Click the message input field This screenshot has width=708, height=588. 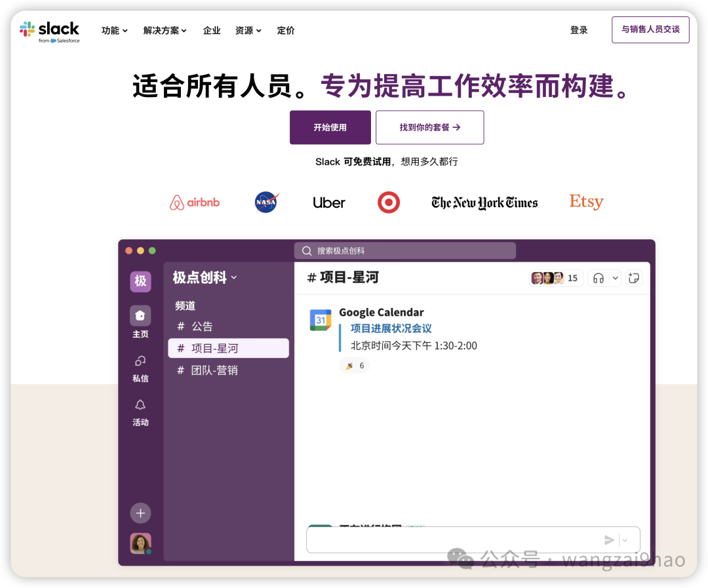point(473,539)
